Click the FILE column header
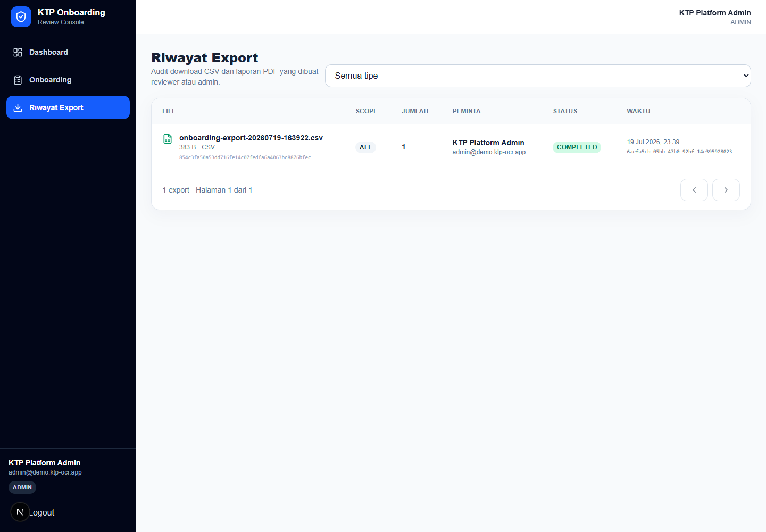766x532 pixels. (x=169, y=111)
